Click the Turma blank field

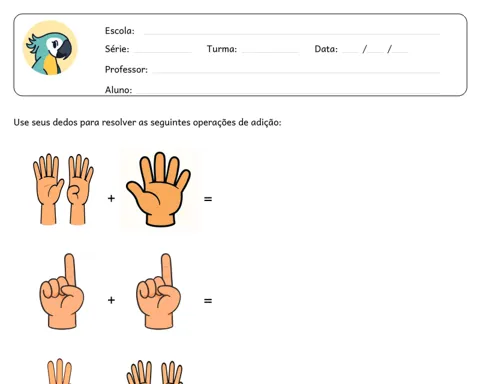[x=270, y=52]
